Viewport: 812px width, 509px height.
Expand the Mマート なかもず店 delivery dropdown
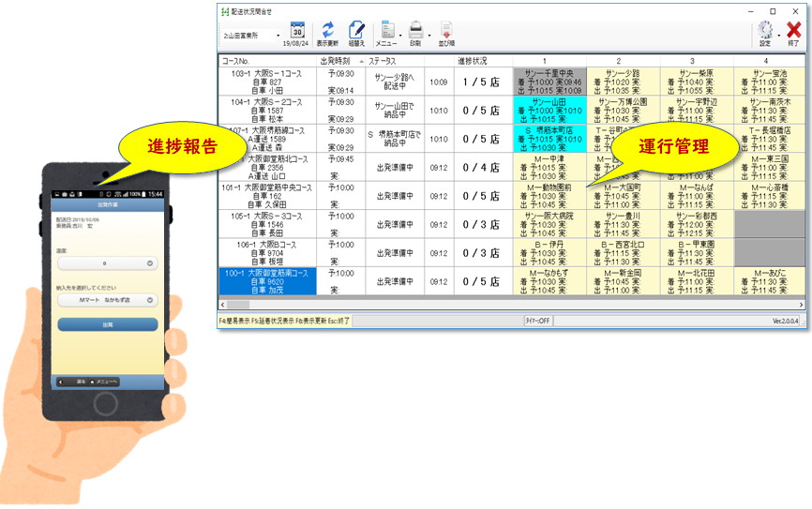tap(107, 301)
